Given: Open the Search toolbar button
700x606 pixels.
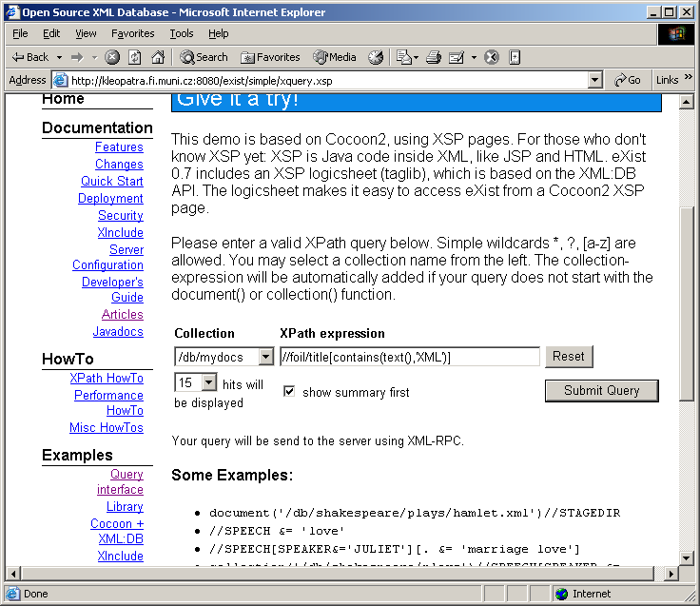Looking at the screenshot, I should (204, 57).
